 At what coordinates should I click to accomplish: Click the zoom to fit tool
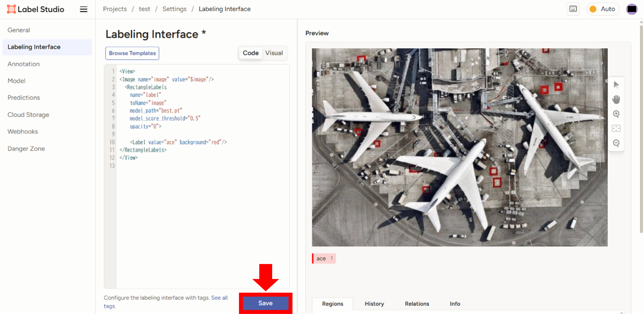616,129
